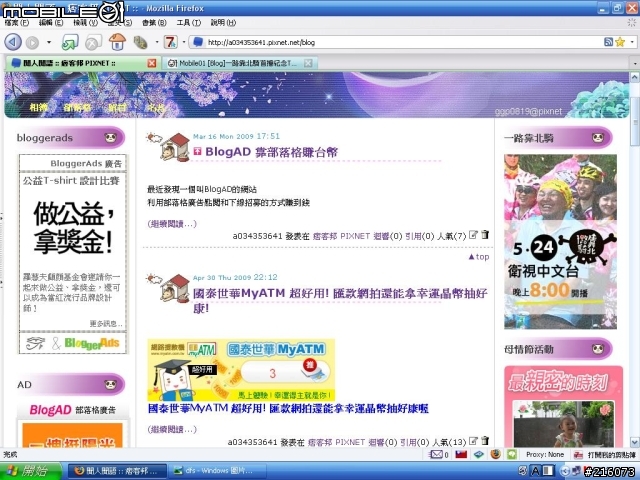Click the blue bold 國泰世華MyATM link below the banner
This screenshot has height=480, width=640.
pos(288,408)
